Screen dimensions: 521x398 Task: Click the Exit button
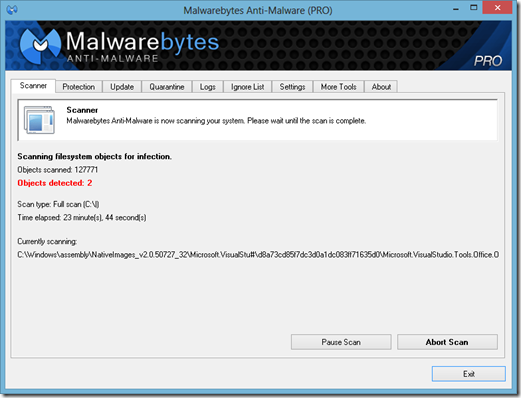tap(469, 374)
